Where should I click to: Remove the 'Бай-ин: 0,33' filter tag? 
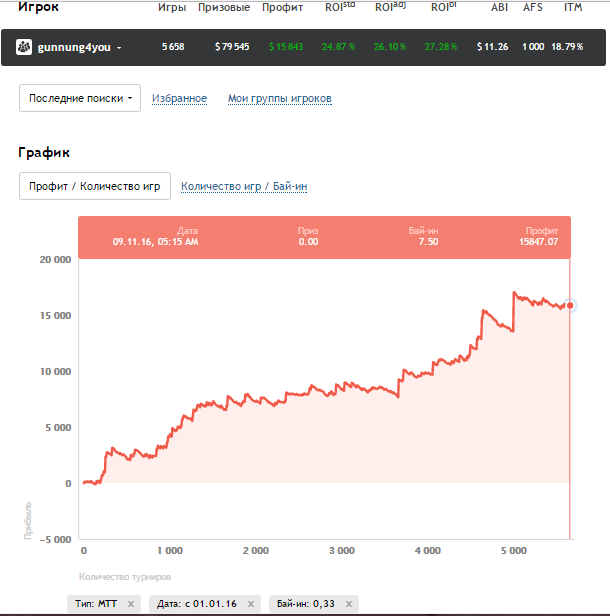[x=346, y=604]
